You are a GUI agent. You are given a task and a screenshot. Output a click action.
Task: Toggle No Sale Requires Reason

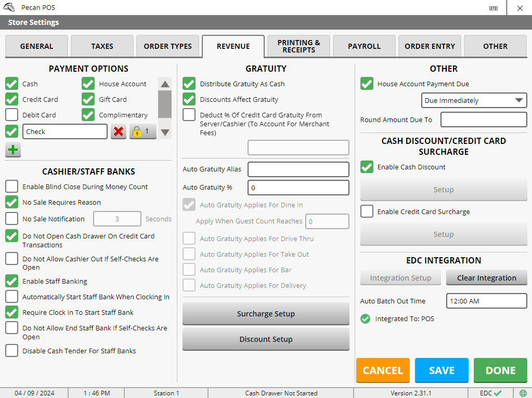[x=12, y=202]
